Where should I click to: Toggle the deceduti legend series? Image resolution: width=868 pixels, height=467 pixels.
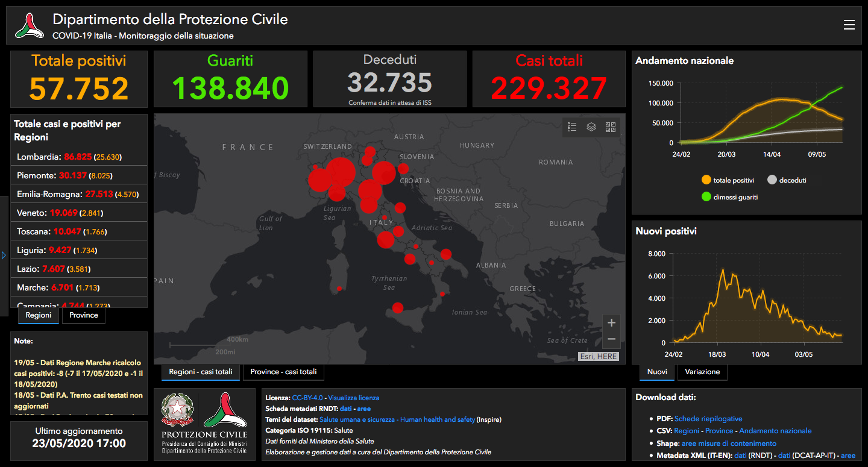787,180
